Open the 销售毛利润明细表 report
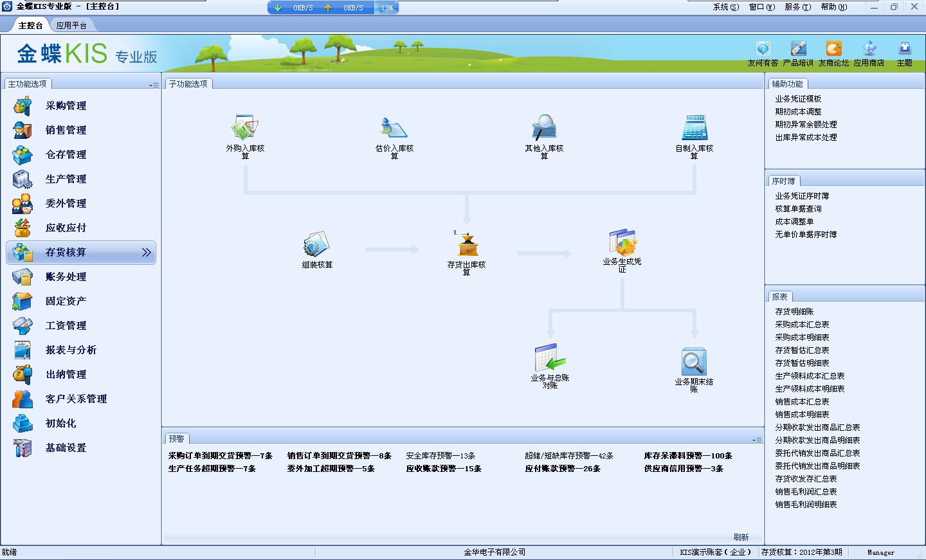 click(x=806, y=505)
